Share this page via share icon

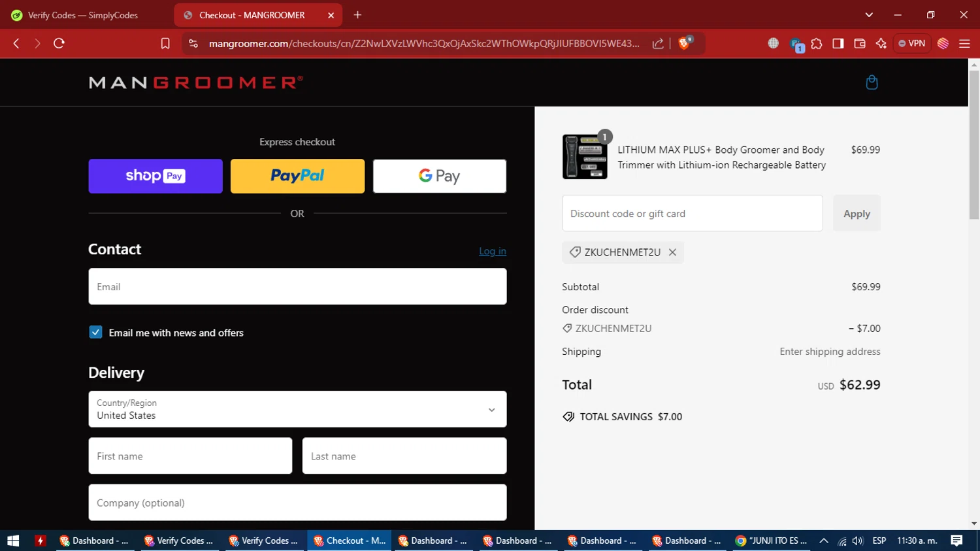tap(658, 43)
